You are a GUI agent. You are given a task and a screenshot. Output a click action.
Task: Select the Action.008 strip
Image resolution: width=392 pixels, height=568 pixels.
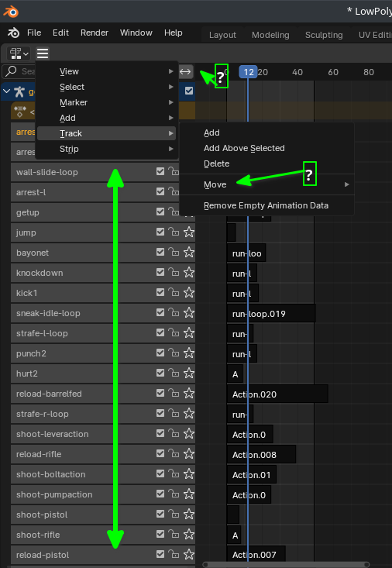point(262,455)
